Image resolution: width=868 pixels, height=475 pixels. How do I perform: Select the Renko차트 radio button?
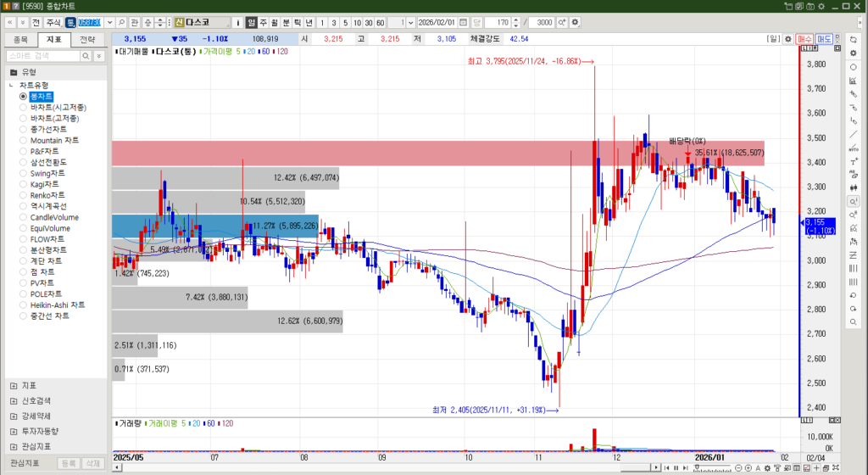coord(24,195)
